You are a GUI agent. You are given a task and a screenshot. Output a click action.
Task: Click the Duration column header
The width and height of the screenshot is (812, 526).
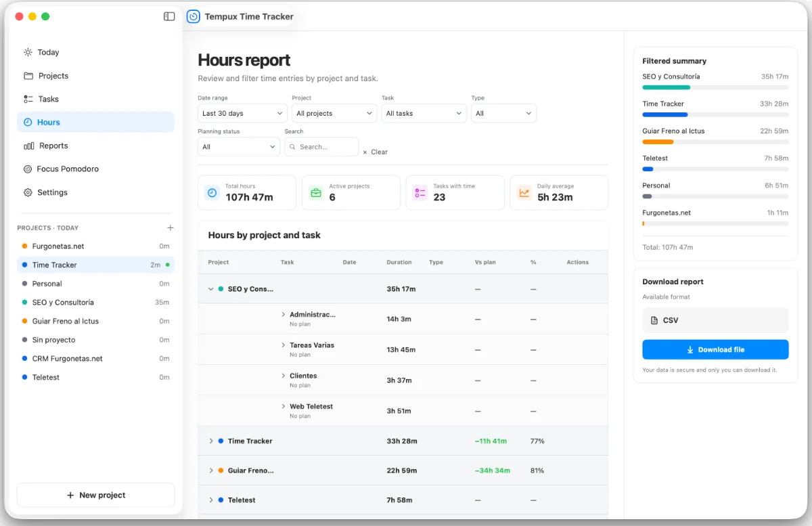point(399,262)
